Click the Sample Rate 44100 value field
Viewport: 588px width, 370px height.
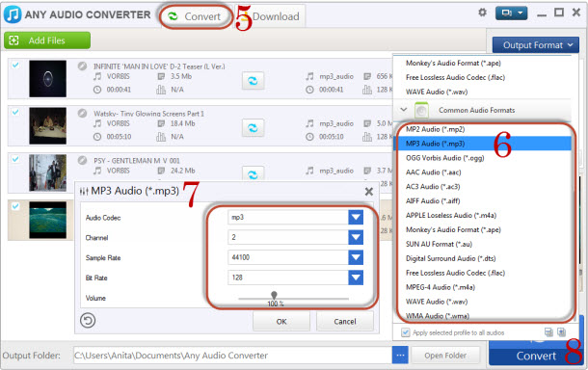pos(288,257)
